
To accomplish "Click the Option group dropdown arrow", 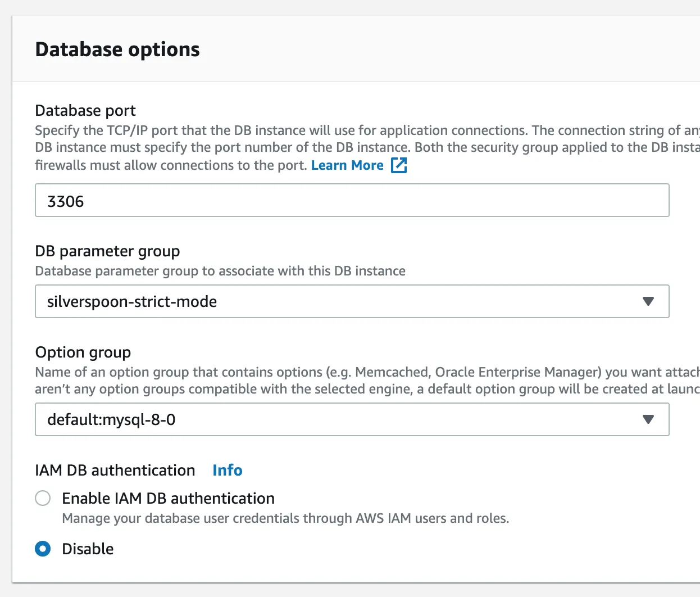I will (648, 419).
